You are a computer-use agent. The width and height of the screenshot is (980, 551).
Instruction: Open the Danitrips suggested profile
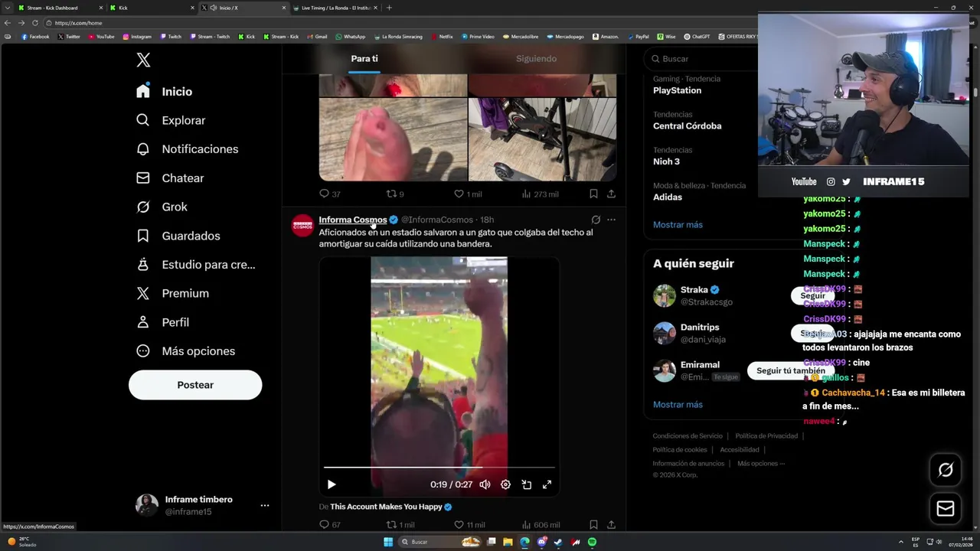click(x=700, y=328)
